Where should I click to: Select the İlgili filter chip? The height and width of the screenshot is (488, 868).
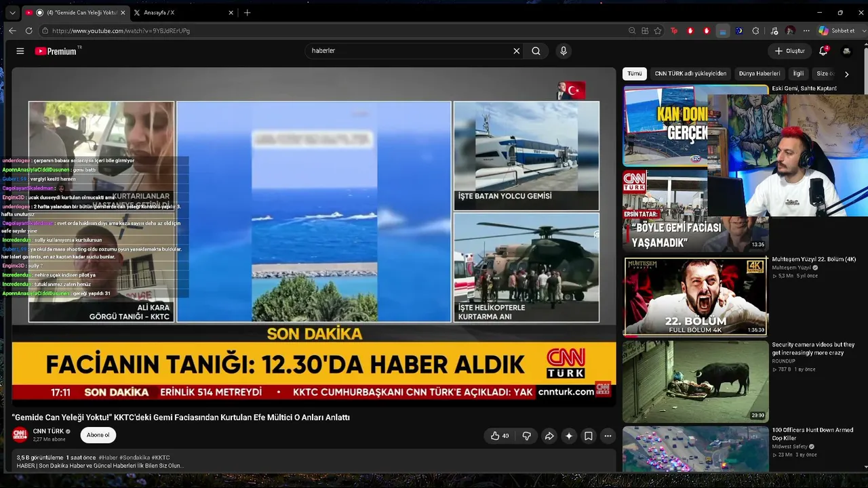(798, 73)
